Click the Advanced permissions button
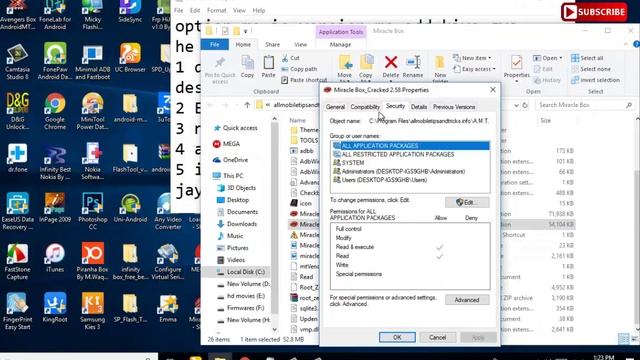Viewport: 640px width, 360px height. pyautogui.click(x=467, y=300)
